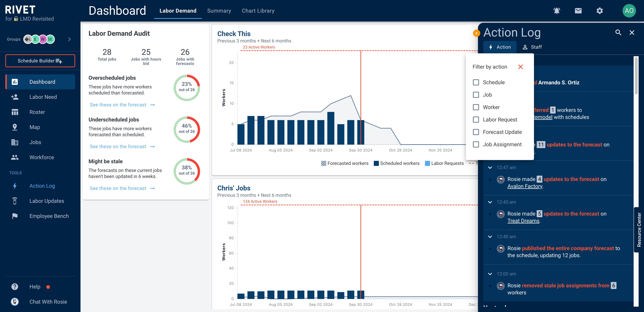
Task: Click the 46% underscheduled donut gauge
Action: pyautogui.click(x=187, y=129)
